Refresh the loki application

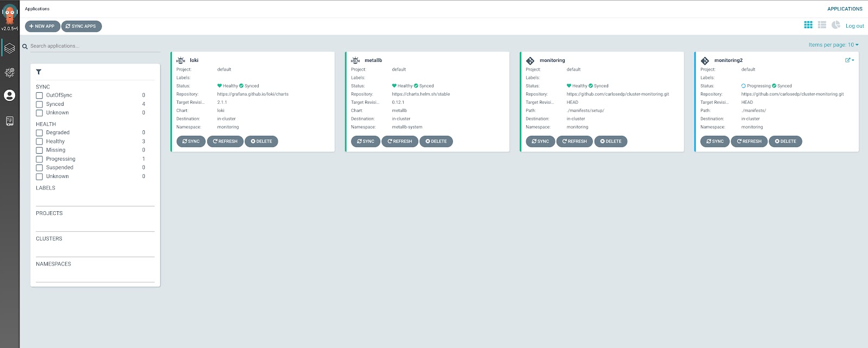point(225,141)
